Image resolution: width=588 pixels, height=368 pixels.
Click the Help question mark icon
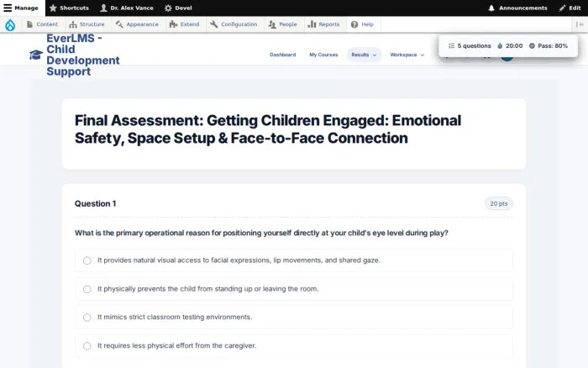click(354, 24)
